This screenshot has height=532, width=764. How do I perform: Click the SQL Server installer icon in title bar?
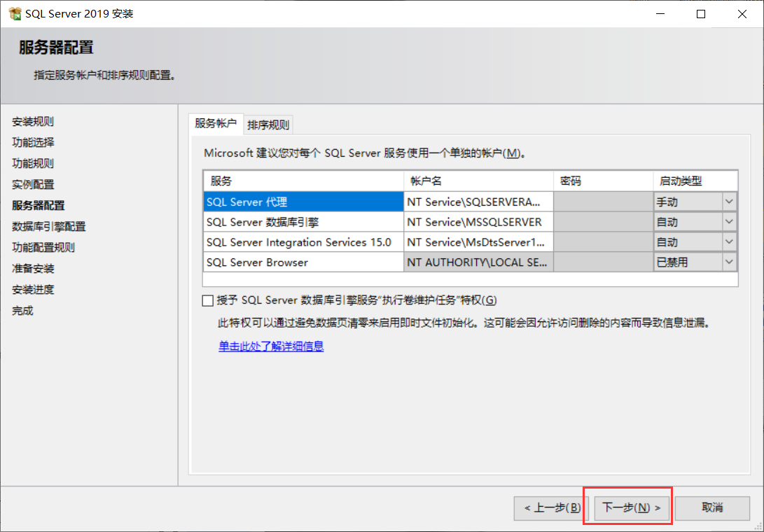coord(15,13)
